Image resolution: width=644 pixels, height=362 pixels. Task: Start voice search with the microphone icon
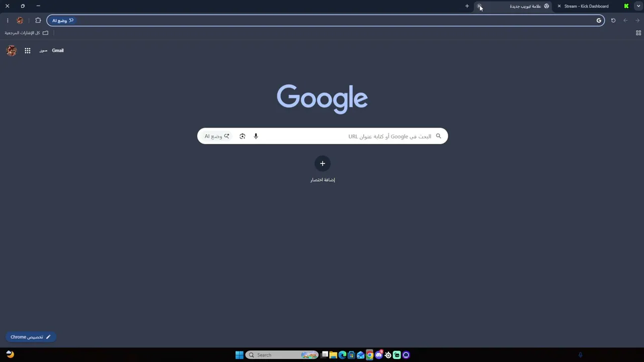coord(256,136)
